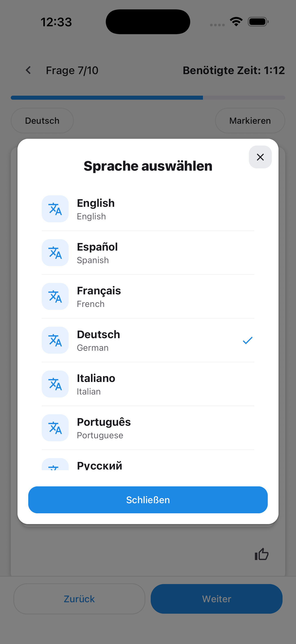Image resolution: width=296 pixels, height=644 pixels.
Task: Click the Zurück button
Action: click(x=79, y=599)
